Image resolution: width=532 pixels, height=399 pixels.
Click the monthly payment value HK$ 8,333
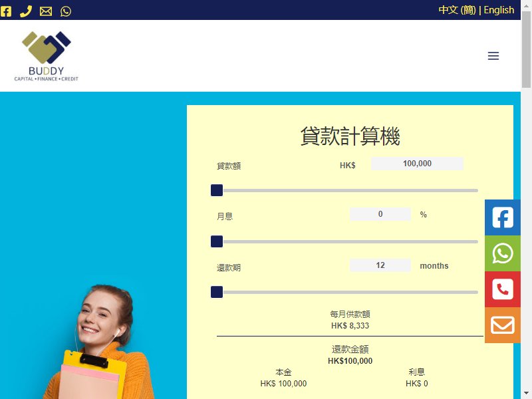350,326
